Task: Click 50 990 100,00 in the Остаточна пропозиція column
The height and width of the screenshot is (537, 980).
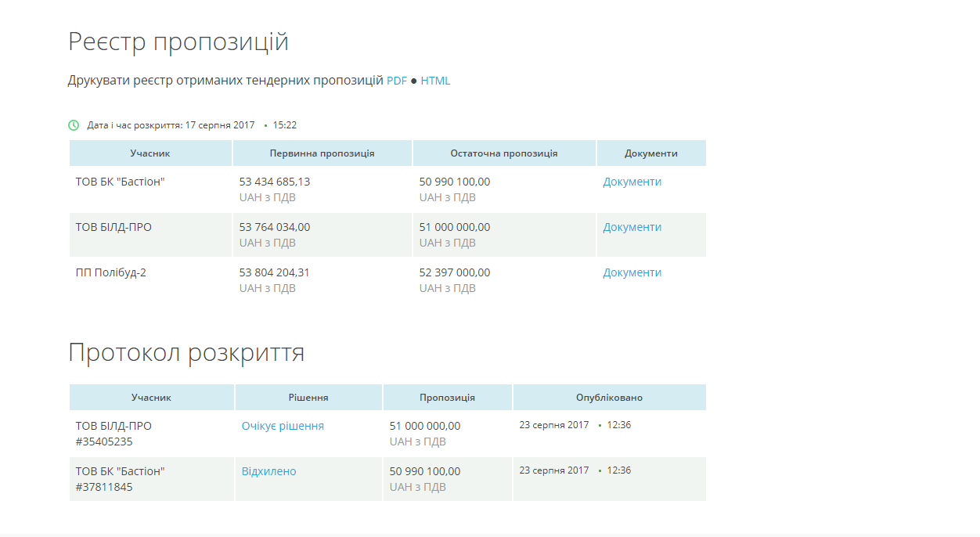Action: coord(455,182)
